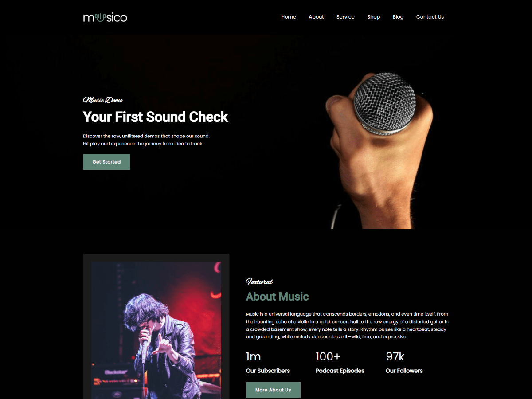Viewport: 532px width, 399px height.
Task: Click the About Music heading
Action: (x=278, y=297)
